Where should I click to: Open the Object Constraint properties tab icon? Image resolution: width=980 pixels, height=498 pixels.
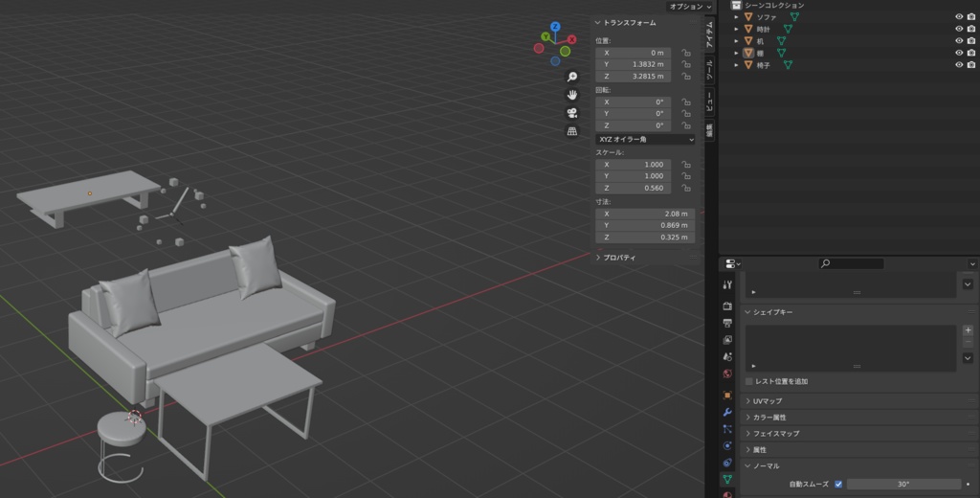[727, 463]
